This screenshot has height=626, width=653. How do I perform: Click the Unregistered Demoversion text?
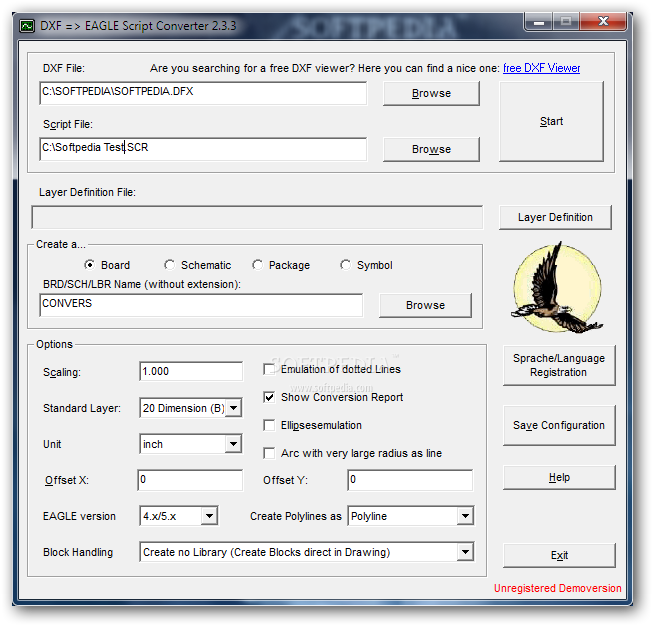click(x=557, y=588)
